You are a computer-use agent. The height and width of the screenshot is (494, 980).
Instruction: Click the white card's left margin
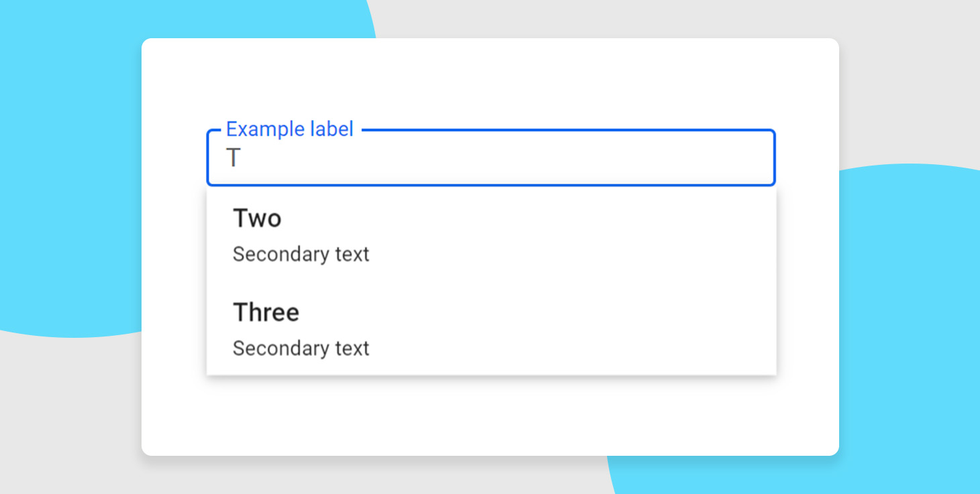pyautogui.click(x=173, y=268)
